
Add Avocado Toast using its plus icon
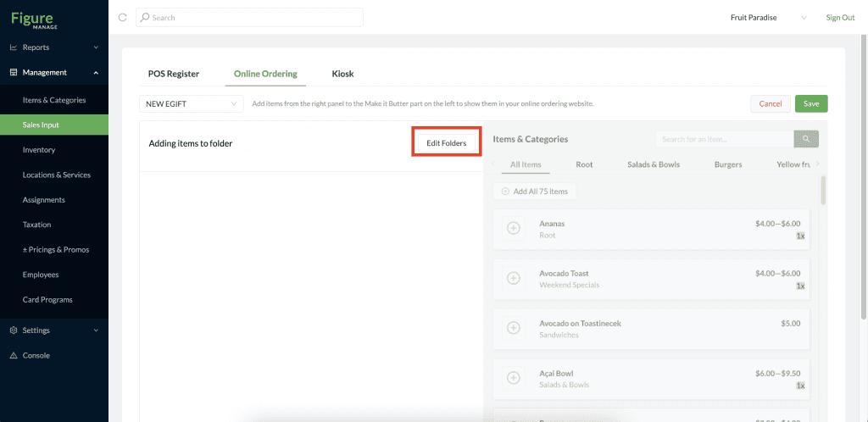513,278
